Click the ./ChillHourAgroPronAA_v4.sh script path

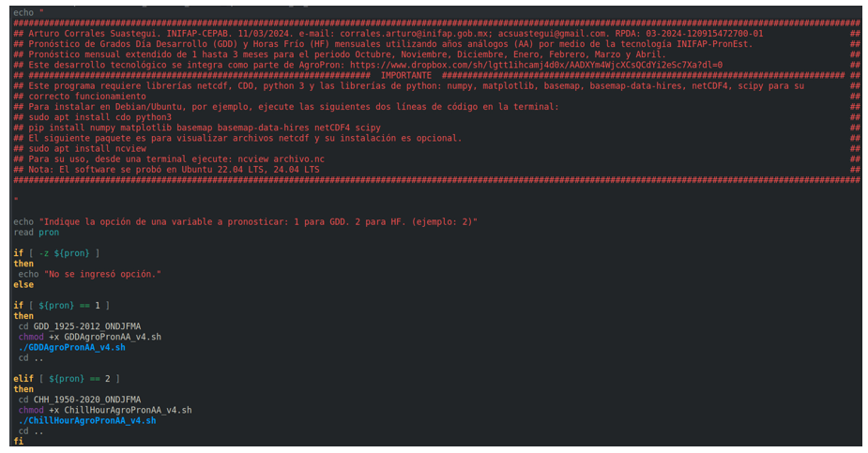(87, 420)
